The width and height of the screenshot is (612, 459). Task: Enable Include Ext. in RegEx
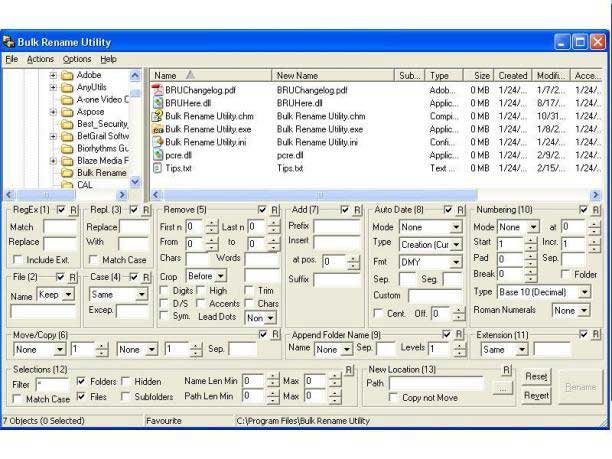pos(17,260)
